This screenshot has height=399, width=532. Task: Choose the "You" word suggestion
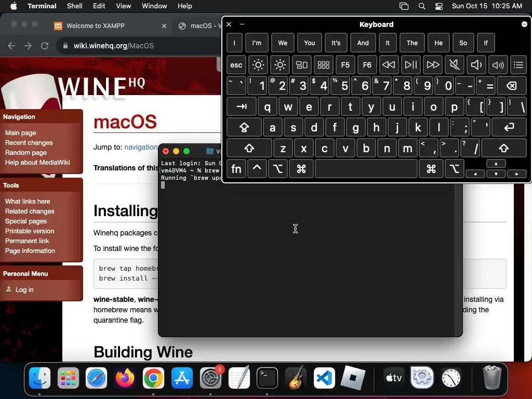point(309,43)
